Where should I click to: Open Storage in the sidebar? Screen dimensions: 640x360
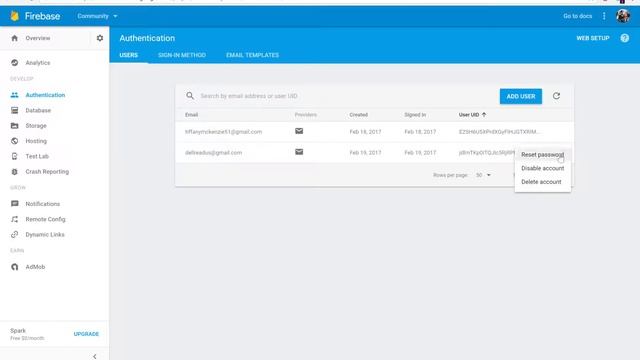coord(36,126)
